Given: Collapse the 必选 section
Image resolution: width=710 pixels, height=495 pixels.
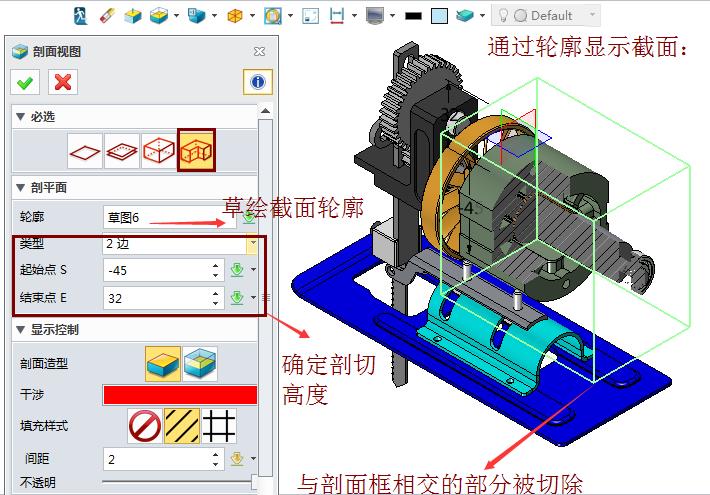Looking at the screenshot, I should click(20, 117).
